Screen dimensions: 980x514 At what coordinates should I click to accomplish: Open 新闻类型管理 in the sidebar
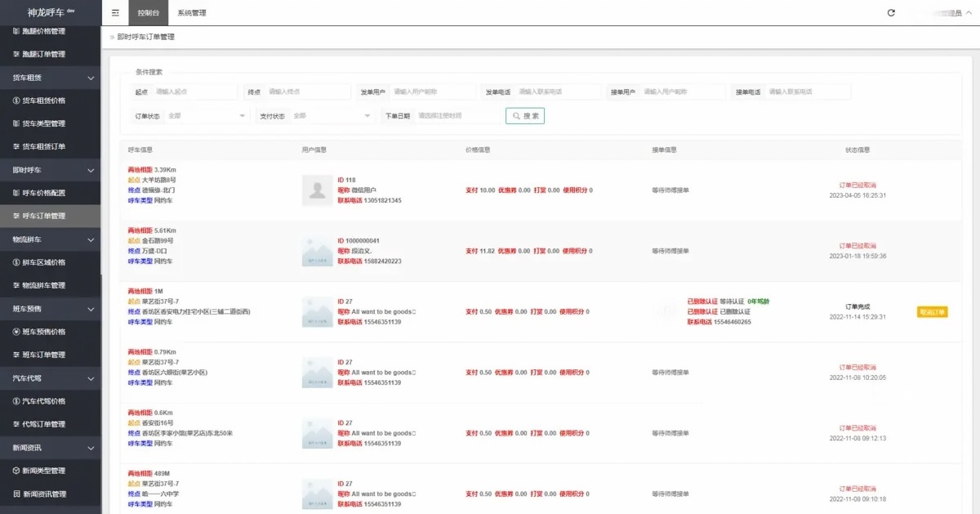pyautogui.click(x=43, y=471)
